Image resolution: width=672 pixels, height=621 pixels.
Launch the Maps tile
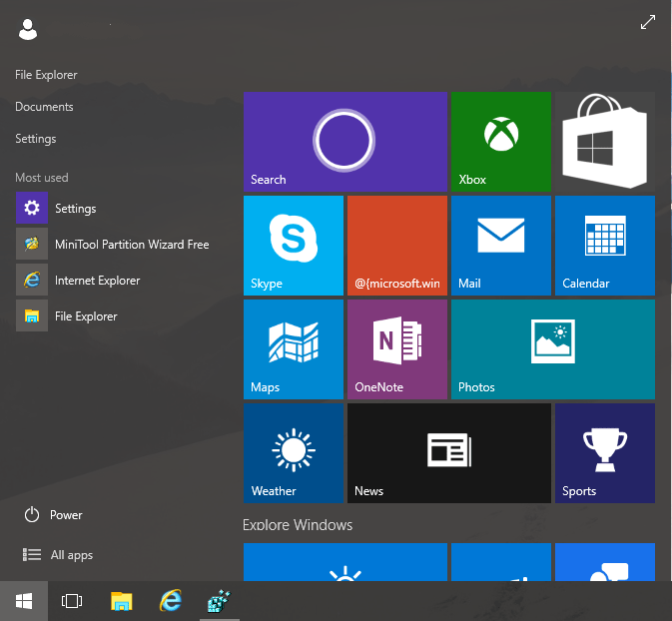coord(294,349)
